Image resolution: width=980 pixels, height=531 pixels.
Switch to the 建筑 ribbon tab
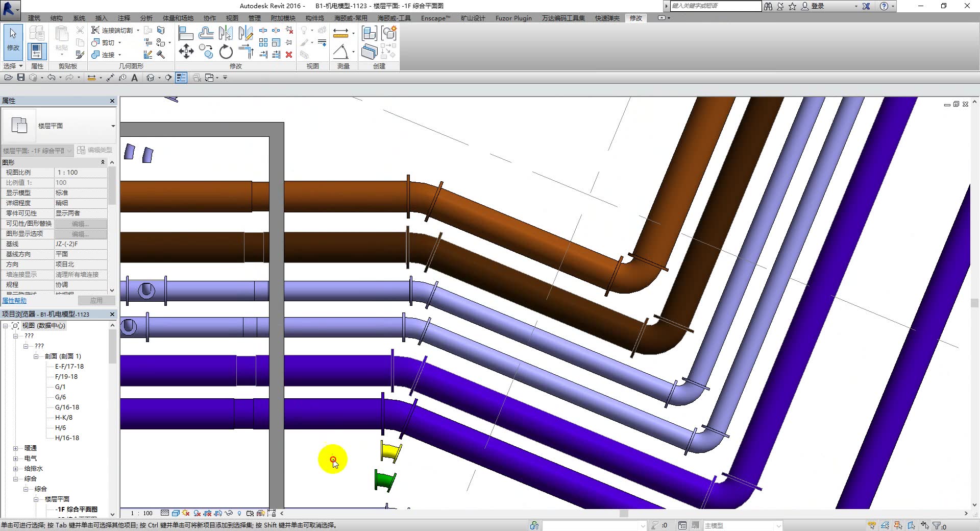click(x=34, y=18)
